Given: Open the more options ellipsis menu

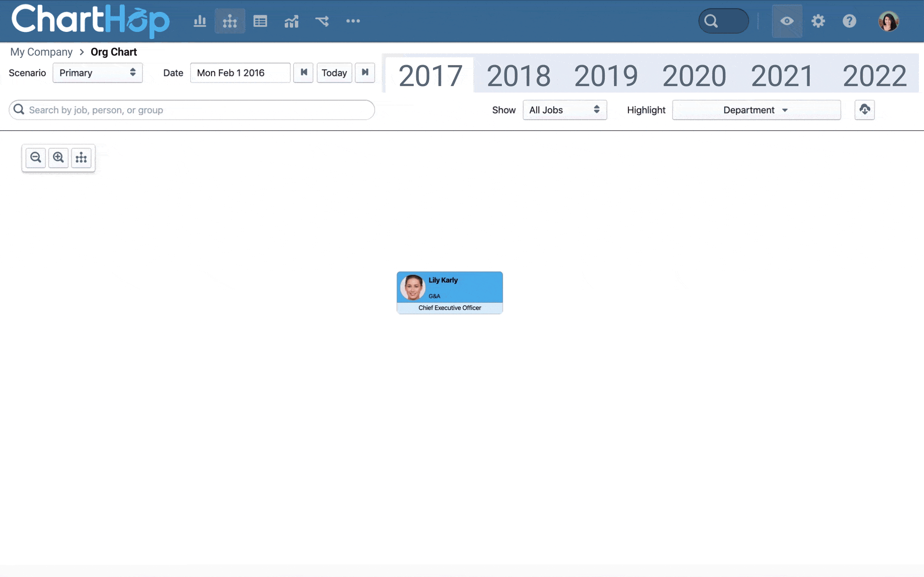Looking at the screenshot, I should (353, 21).
